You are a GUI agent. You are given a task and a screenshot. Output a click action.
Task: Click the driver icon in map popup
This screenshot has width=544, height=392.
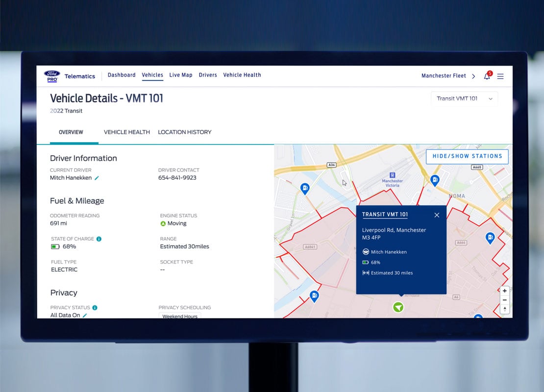[366, 252]
